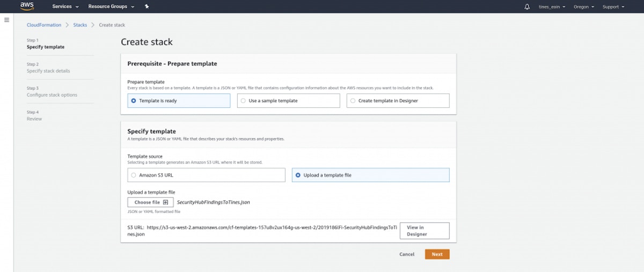Navigate to Stacks breadcrumb link
The height and width of the screenshot is (272, 644).
[x=80, y=25]
